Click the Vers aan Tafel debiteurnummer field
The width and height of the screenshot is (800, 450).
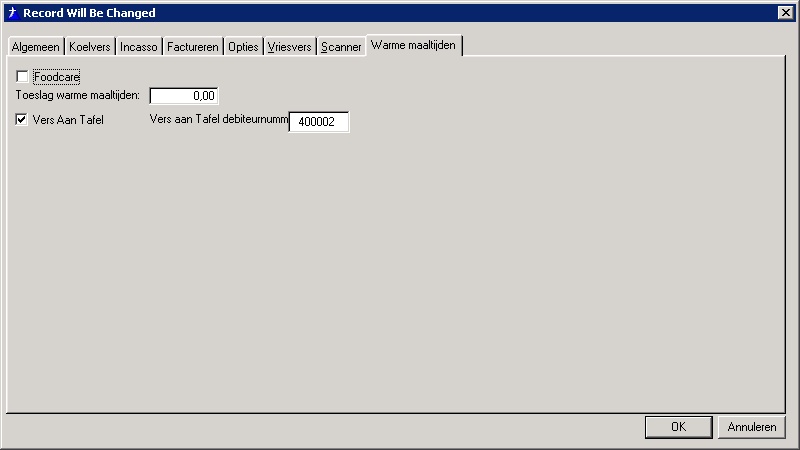click(x=319, y=122)
